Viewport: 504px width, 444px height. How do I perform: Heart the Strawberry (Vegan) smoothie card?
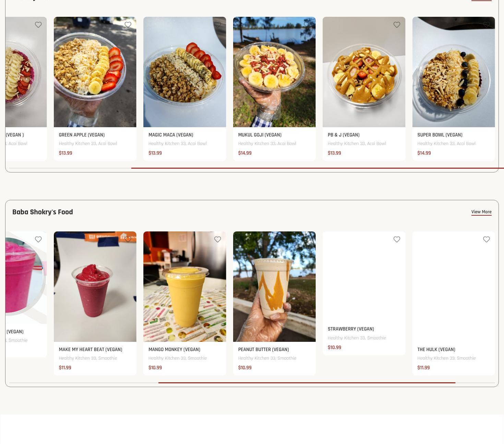[397, 239]
